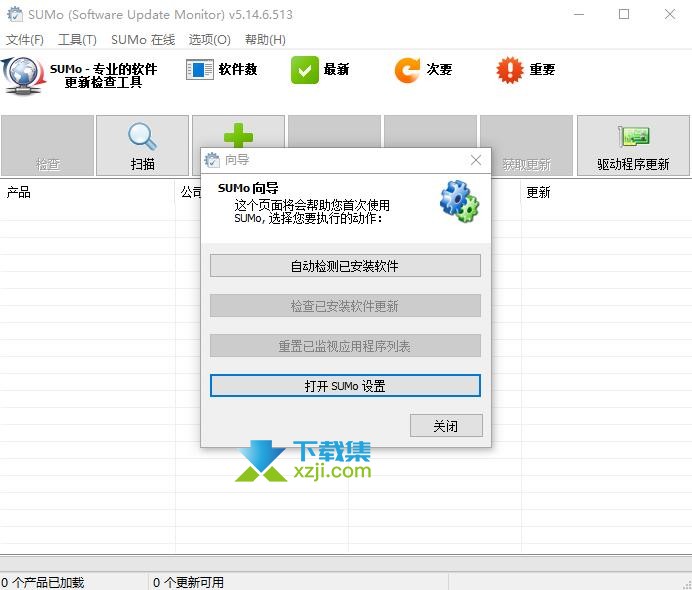
Task: Click the 驱动程序更新 driver update button
Action: (633, 146)
